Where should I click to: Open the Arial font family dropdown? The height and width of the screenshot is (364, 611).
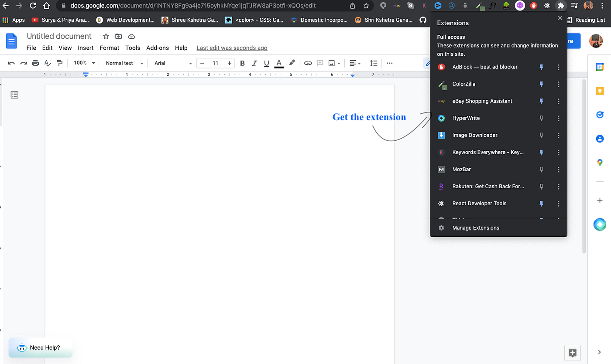(172, 63)
